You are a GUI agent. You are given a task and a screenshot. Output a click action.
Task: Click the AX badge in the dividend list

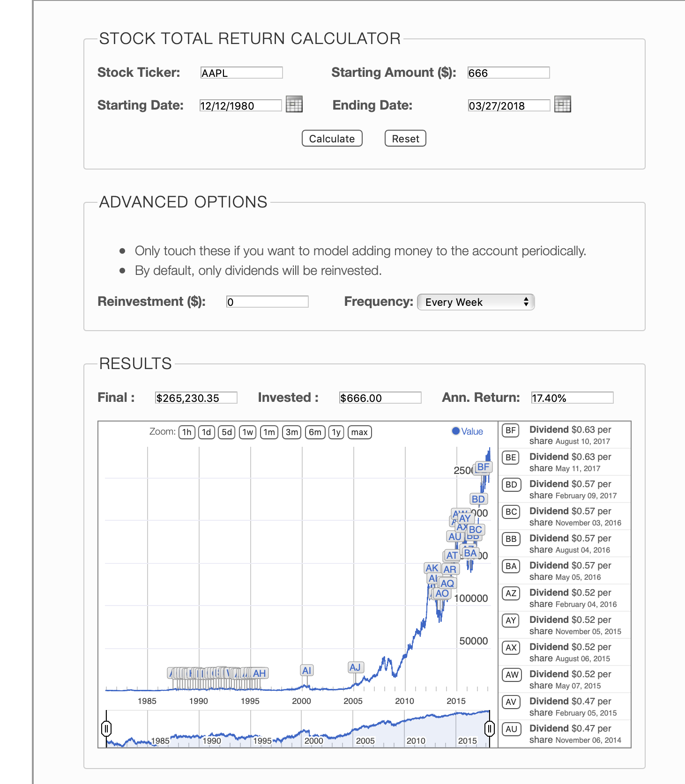[511, 648]
